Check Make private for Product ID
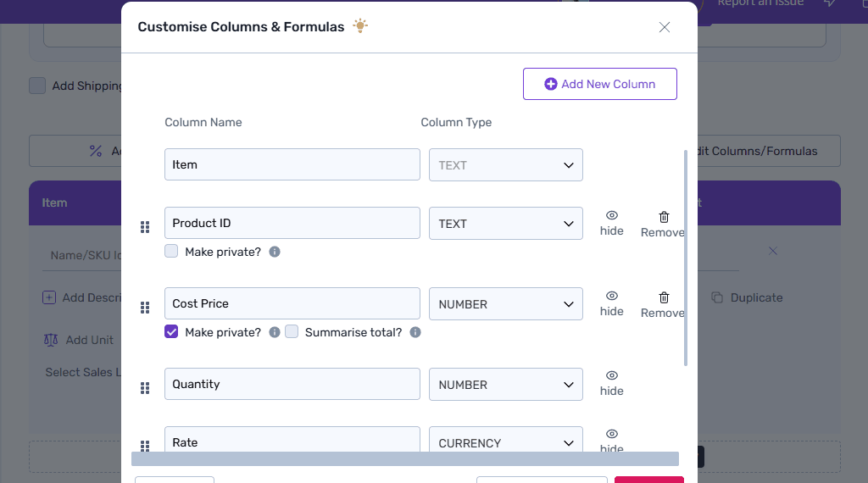The width and height of the screenshot is (868, 483). pos(171,251)
